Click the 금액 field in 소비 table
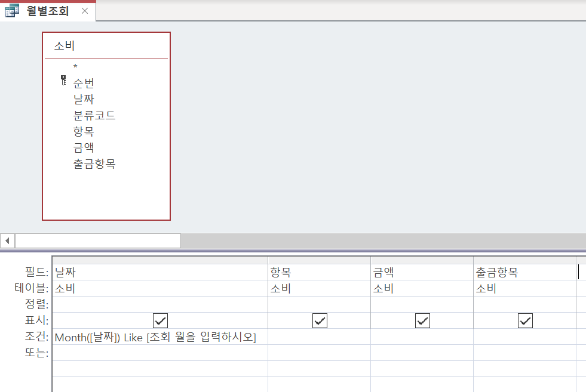Image resolution: width=586 pixels, height=392 pixels. tap(84, 147)
